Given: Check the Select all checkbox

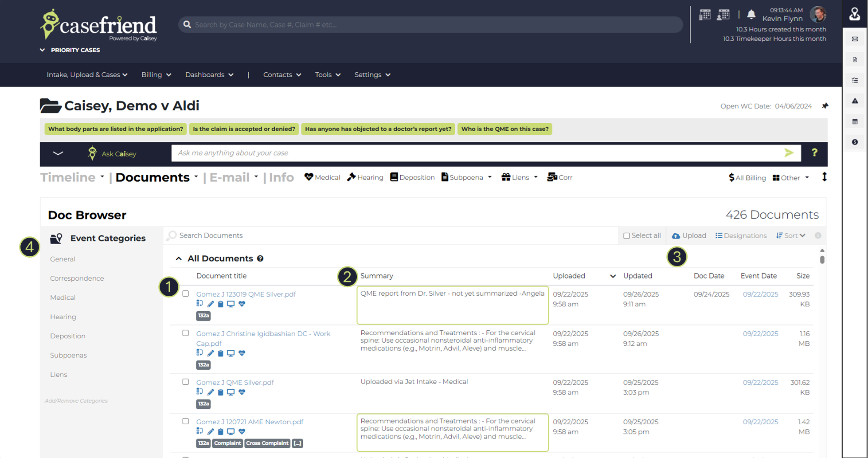Looking at the screenshot, I should click(626, 236).
